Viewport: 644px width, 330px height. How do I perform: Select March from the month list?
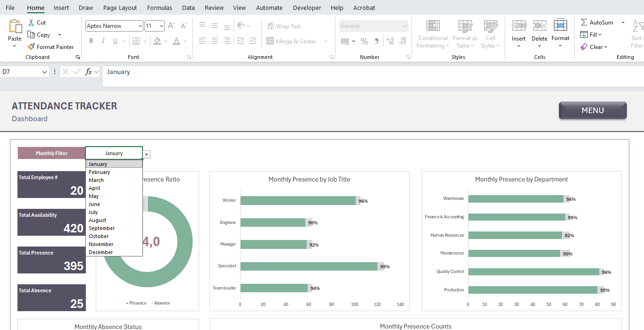tap(96, 180)
